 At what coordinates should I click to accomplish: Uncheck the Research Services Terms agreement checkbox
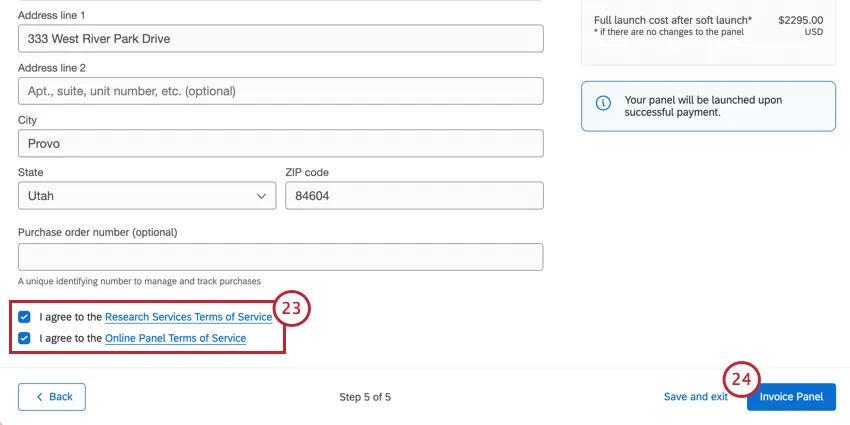[x=25, y=317]
